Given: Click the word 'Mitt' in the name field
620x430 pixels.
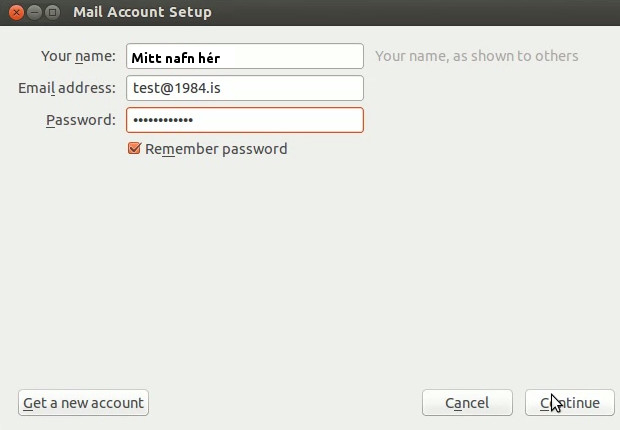Looking at the screenshot, I should tap(147, 57).
